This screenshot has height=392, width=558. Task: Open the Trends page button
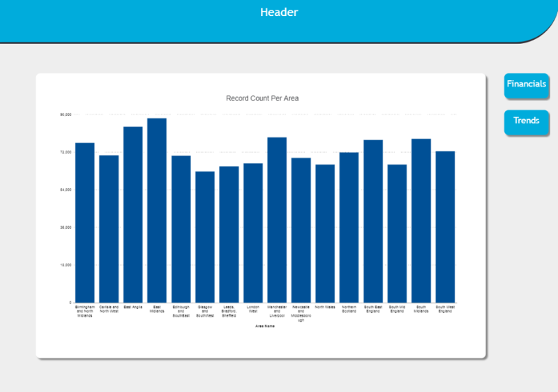(x=526, y=121)
